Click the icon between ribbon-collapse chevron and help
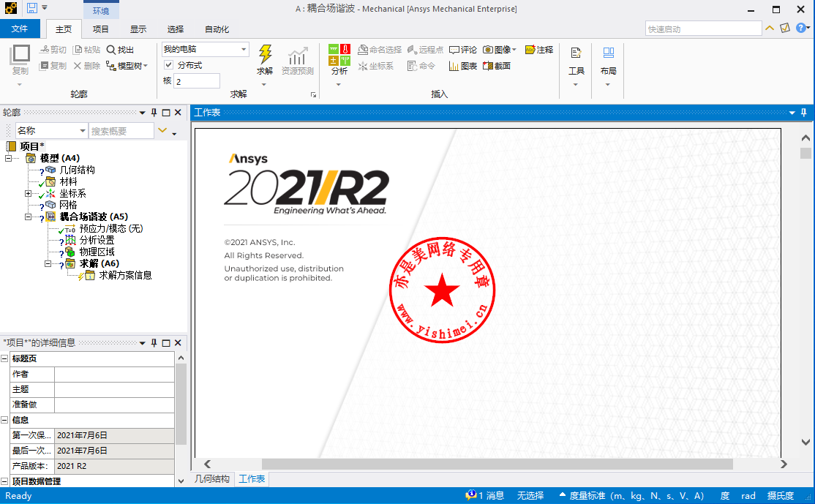The image size is (815, 504). [x=785, y=28]
